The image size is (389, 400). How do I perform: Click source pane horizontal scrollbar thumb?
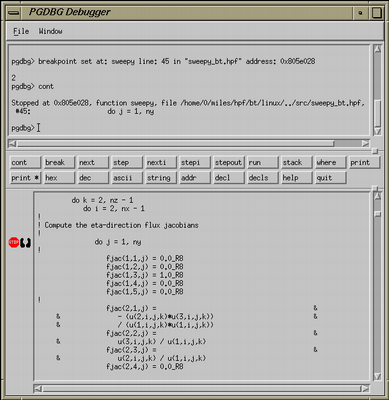pyautogui.click(x=202, y=389)
